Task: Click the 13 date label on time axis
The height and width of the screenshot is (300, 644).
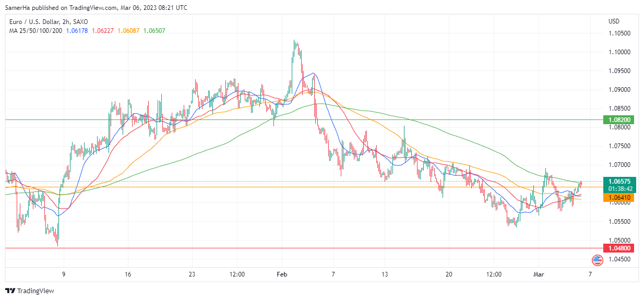Action: tap(385, 274)
